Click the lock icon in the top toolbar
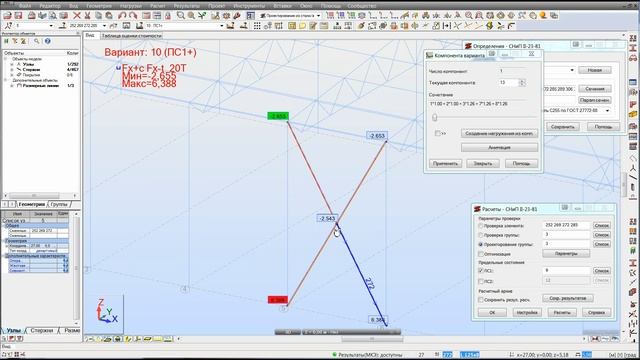 pyautogui.click(x=168, y=16)
